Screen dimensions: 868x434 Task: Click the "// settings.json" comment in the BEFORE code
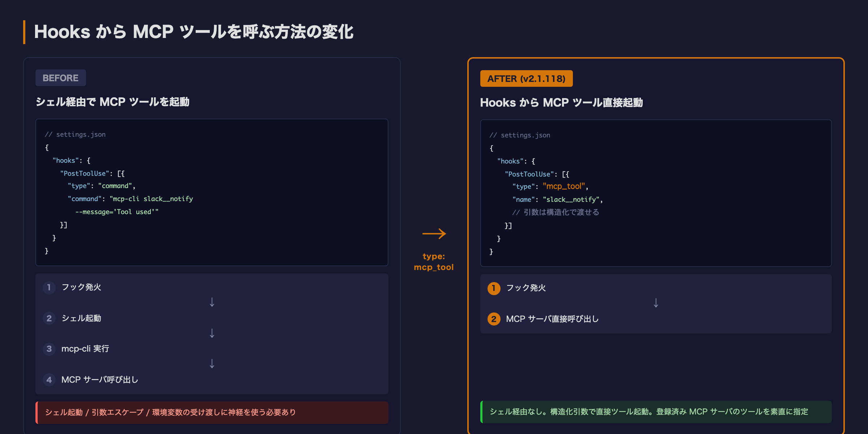[x=75, y=135]
